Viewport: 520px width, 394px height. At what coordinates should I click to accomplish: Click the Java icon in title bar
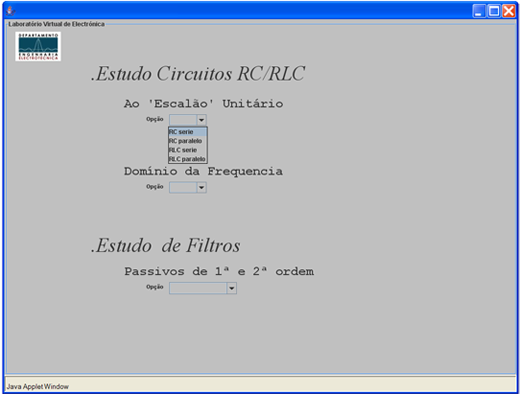coord(11,11)
